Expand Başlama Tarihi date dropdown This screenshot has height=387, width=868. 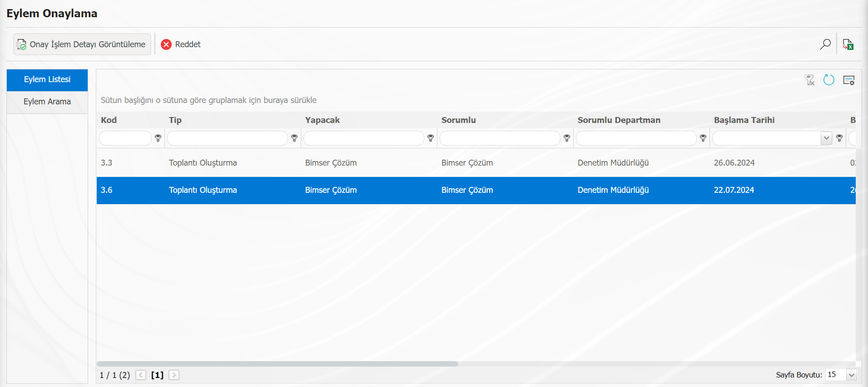pyautogui.click(x=826, y=138)
